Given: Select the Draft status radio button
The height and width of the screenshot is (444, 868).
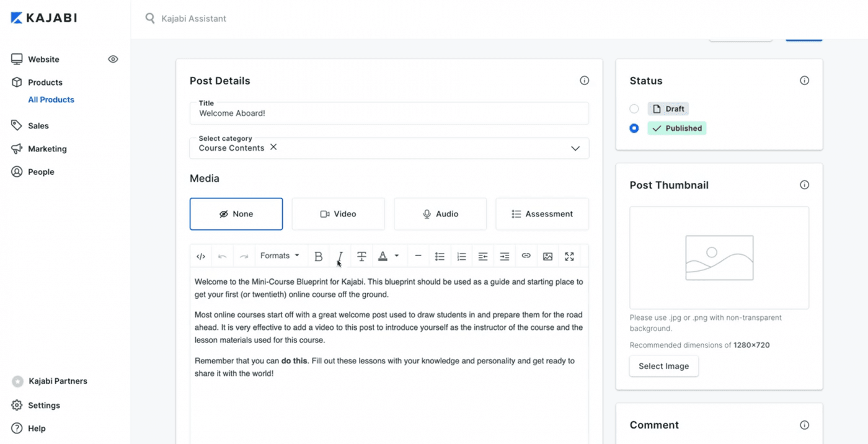Looking at the screenshot, I should pos(634,109).
